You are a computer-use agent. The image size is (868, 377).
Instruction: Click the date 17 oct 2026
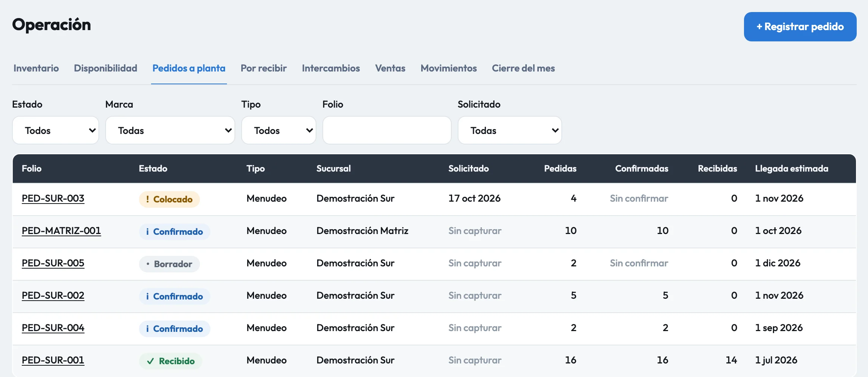coord(475,198)
